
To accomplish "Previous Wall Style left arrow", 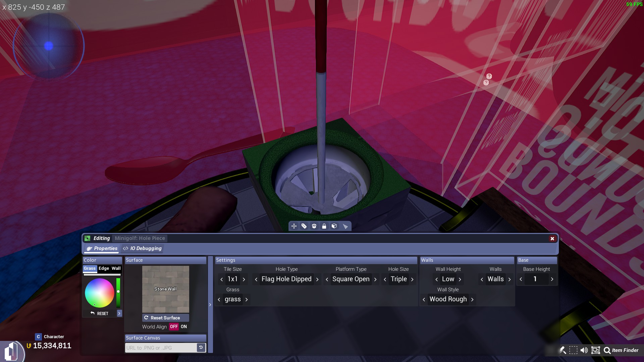I will (424, 299).
